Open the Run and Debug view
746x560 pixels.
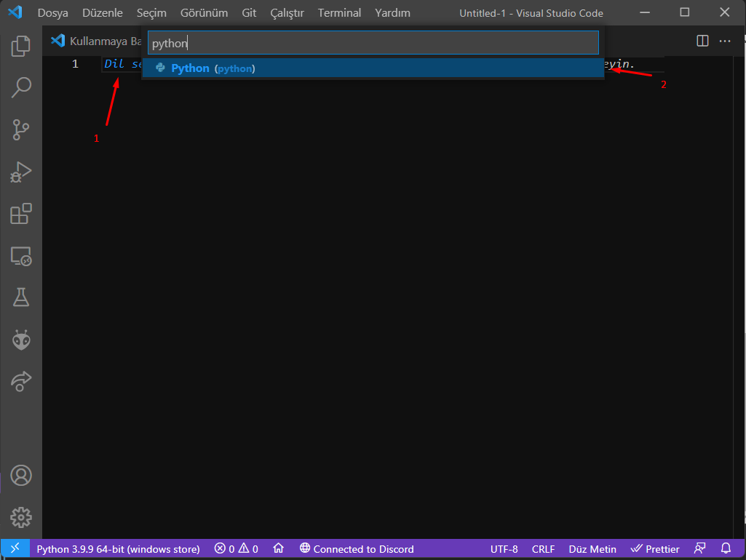coord(21,172)
